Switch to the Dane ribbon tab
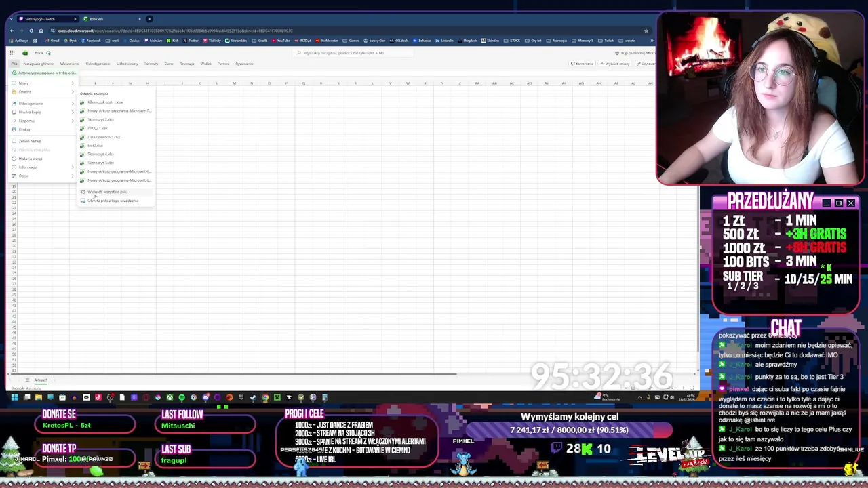Image resolution: width=868 pixels, height=488 pixels. pos(169,64)
